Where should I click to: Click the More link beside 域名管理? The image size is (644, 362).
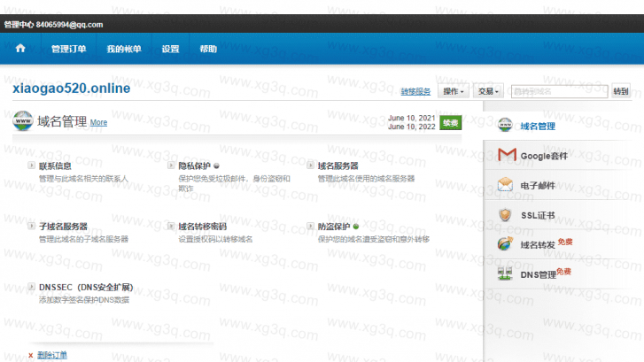pyautogui.click(x=98, y=122)
